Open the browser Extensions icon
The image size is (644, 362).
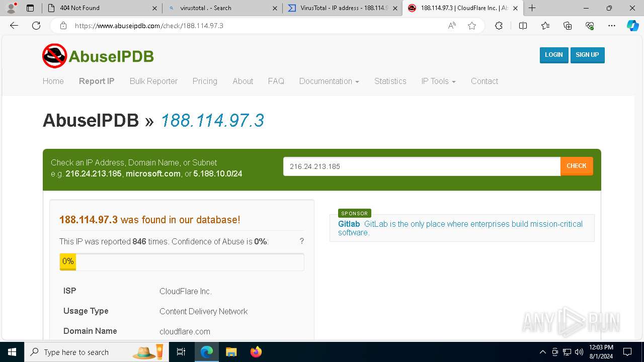coord(499,26)
